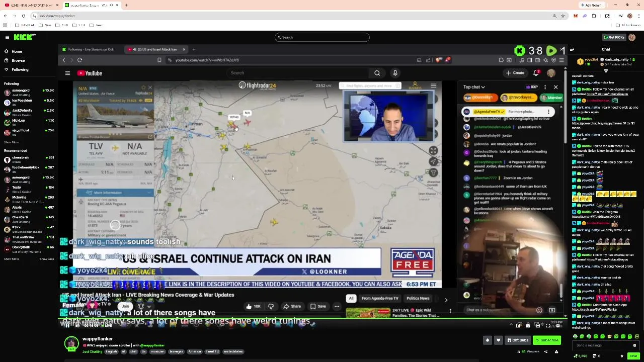644x362 pixels.
Task: Click Share under the YouTube video
Action: (x=292, y=306)
